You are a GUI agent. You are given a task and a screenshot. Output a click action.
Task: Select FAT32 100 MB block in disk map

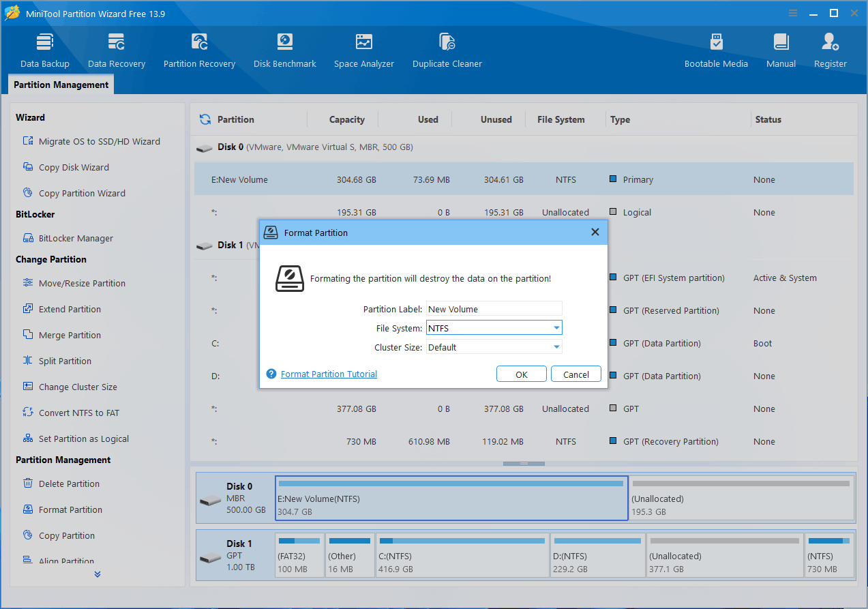click(299, 556)
